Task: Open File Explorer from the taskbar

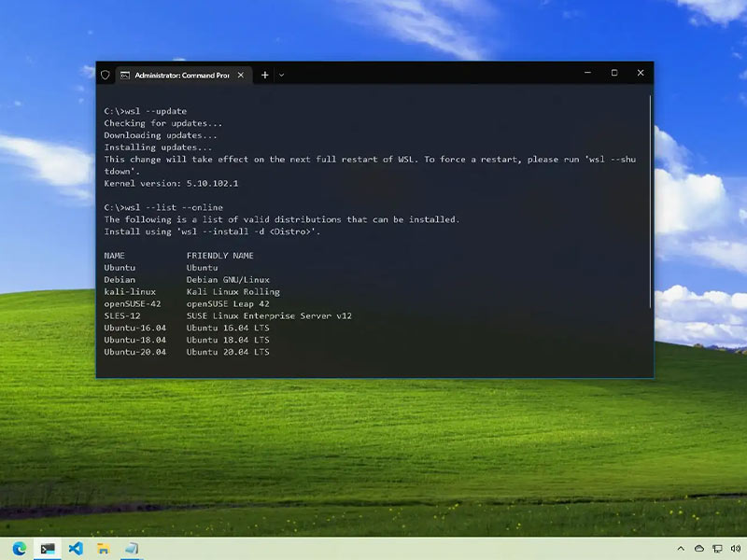Action: coord(103,549)
